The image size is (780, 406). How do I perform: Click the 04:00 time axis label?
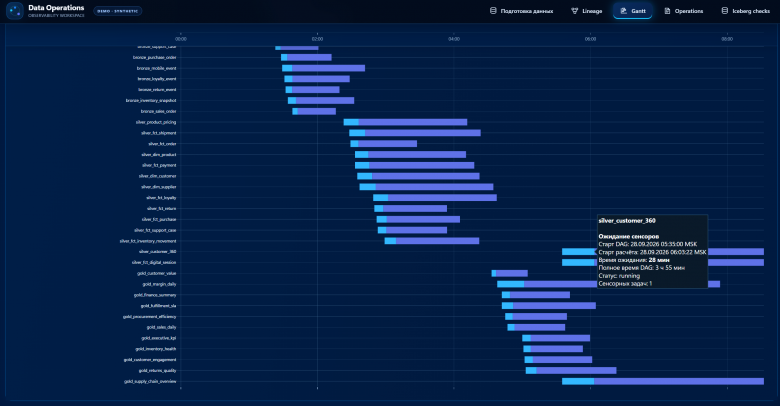pyautogui.click(x=454, y=39)
